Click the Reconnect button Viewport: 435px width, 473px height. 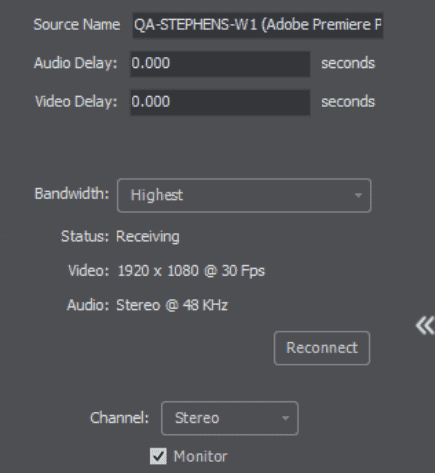[322, 348]
